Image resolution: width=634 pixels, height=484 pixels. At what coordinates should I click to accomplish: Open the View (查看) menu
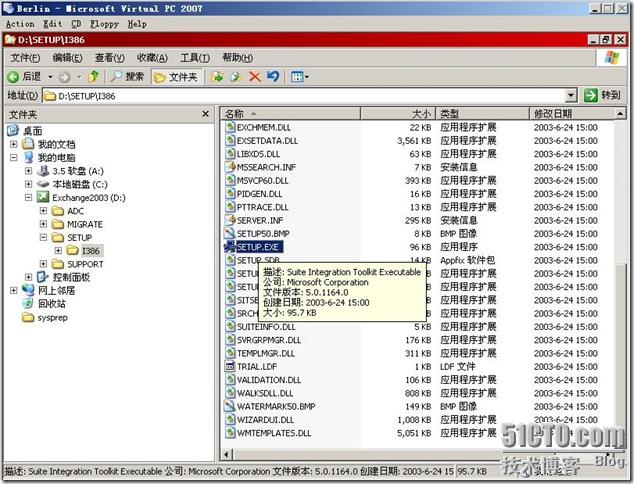click(109, 58)
